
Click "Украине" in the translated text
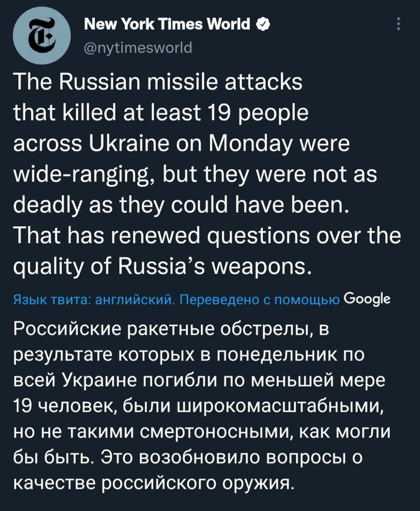tap(99, 382)
